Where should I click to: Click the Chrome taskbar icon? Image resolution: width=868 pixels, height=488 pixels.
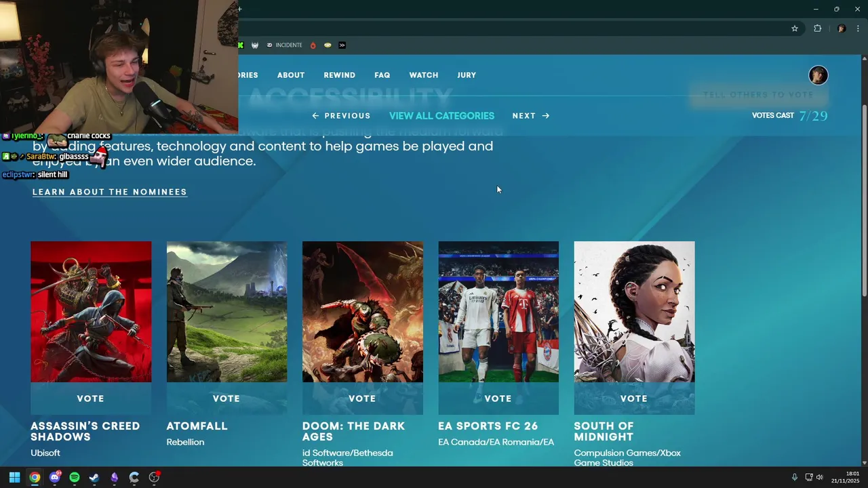click(35, 477)
